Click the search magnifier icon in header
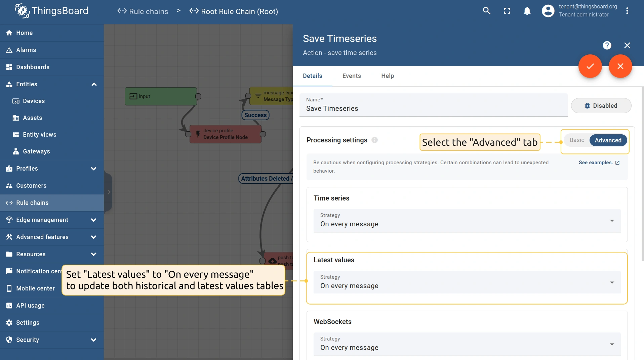Viewport: 644px width, 360px height. pyautogui.click(x=486, y=11)
